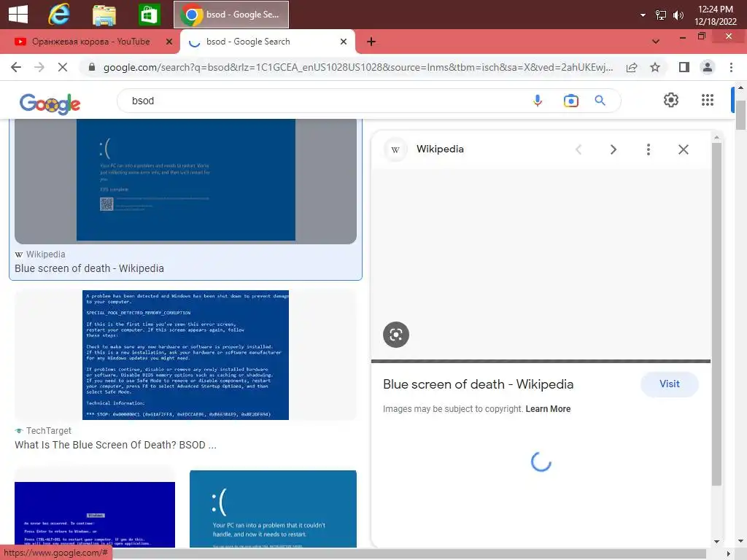Go to the Google homepage logo

pos(50,104)
